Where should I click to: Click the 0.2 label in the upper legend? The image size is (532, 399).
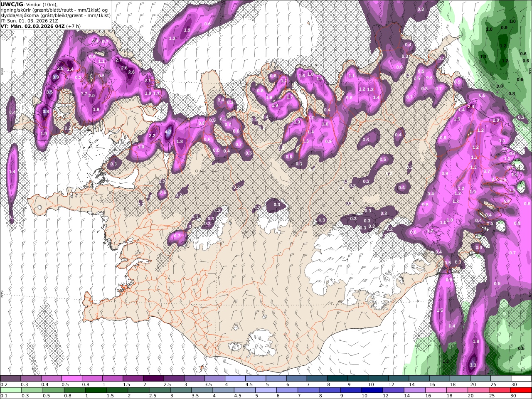4,384
